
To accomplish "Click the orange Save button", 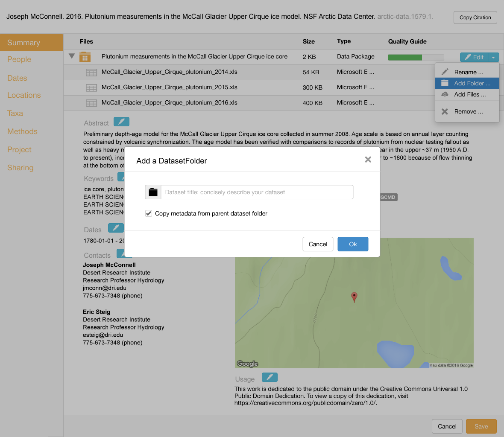I will point(481,426).
